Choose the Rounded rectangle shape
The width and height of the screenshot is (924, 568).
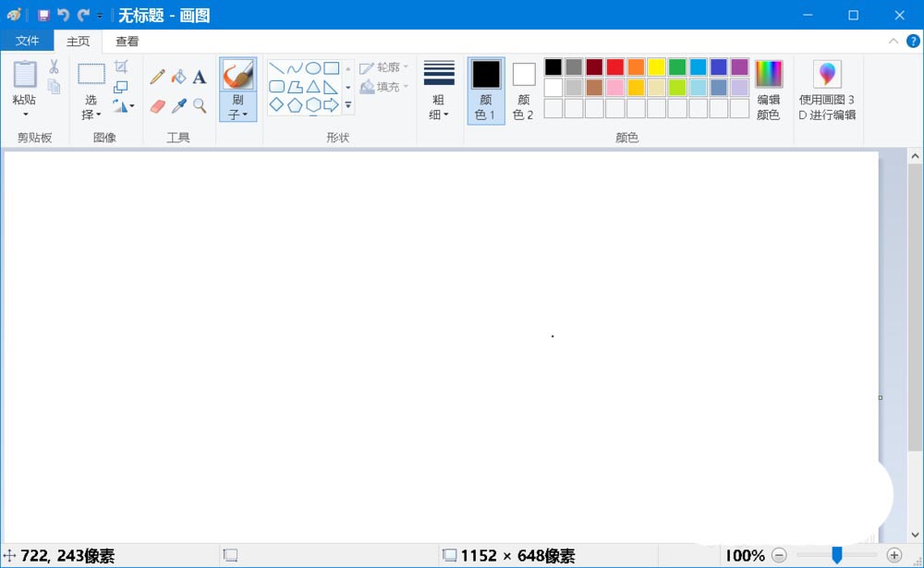(x=276, y=87)
